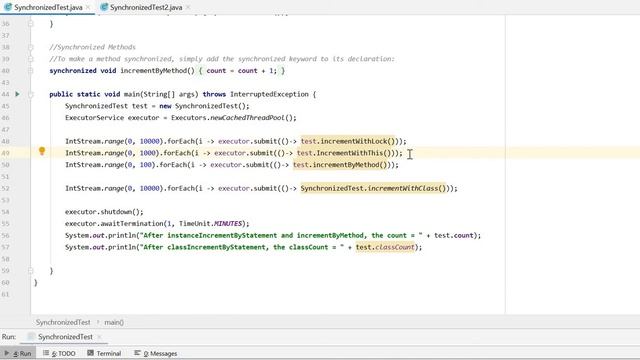
Task: Click the play icon beside Run label
Action: (7, 353)
